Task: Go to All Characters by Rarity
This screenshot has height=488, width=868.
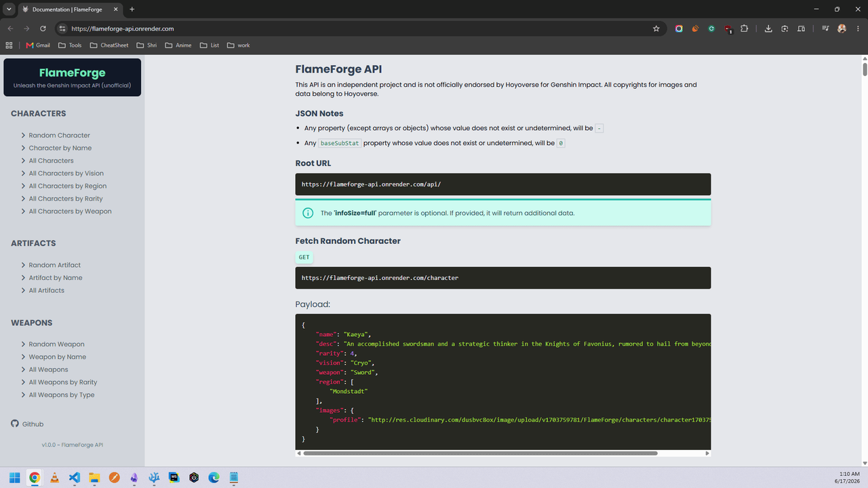Action: click(x=66, y=199)
